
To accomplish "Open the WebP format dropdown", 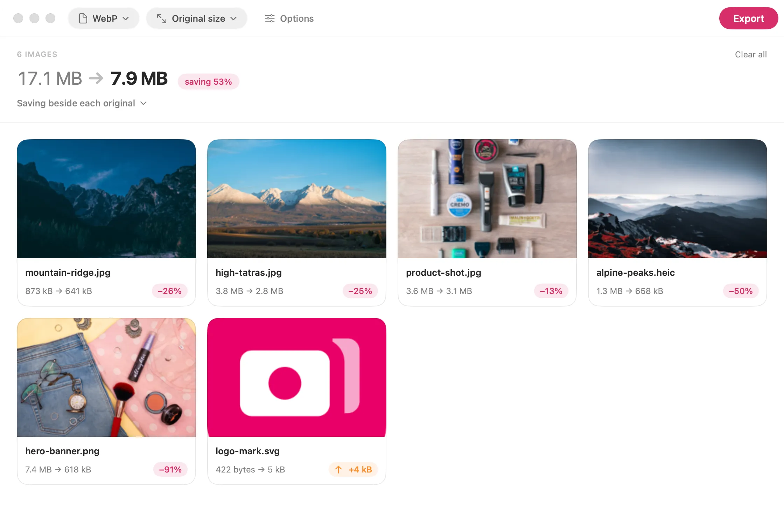I will [104, 18].
